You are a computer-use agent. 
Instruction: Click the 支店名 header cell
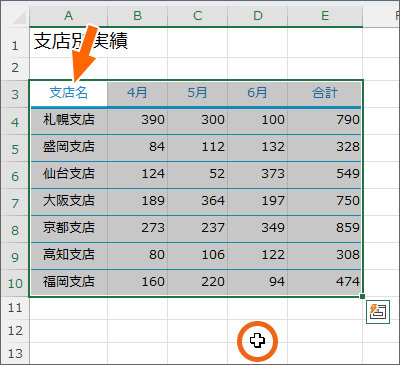point(68,93)
